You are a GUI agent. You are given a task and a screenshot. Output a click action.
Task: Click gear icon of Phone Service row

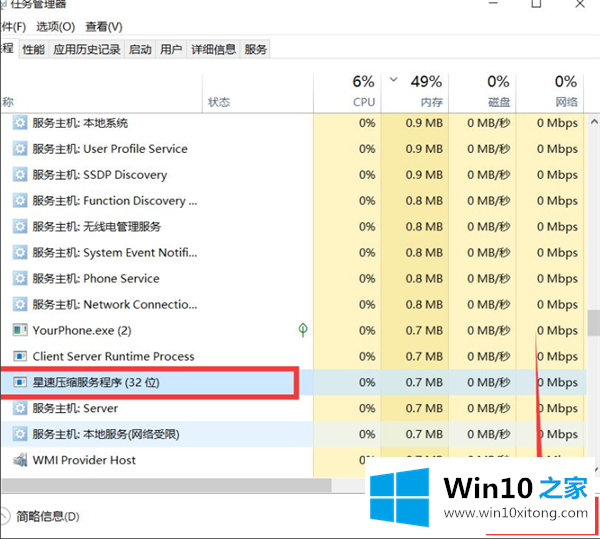click(x=19, y=279)
